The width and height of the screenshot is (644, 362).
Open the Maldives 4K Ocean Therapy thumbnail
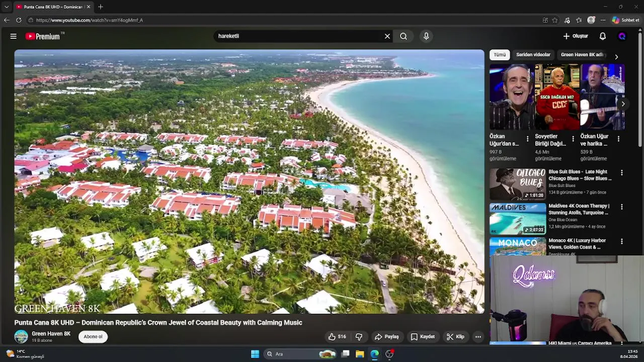(518, 219)
